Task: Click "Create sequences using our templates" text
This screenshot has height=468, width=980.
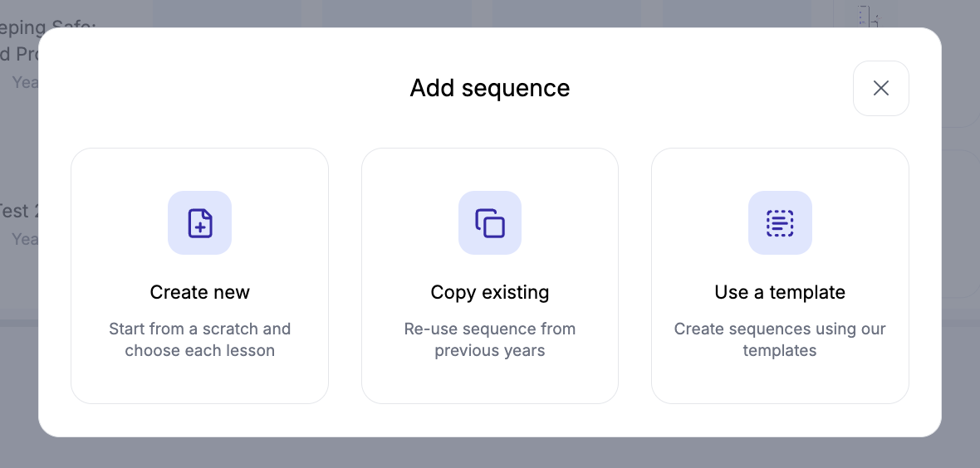Action: [780, 339]
